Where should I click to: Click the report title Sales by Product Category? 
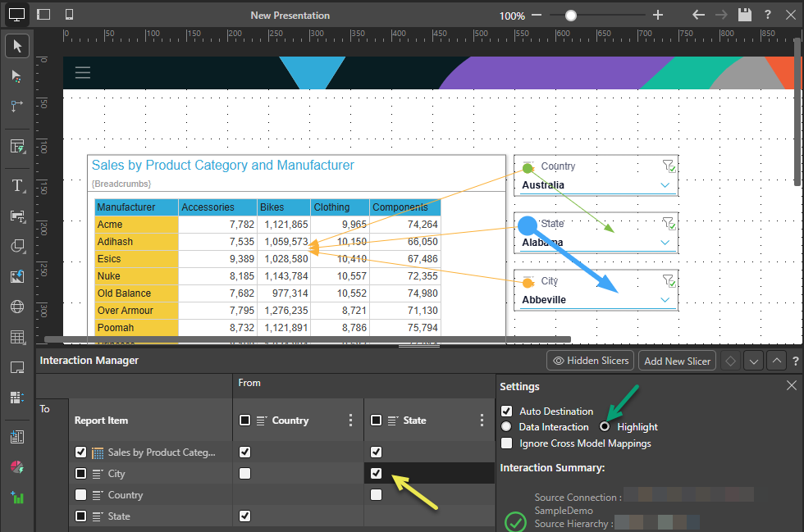(222, 165)
